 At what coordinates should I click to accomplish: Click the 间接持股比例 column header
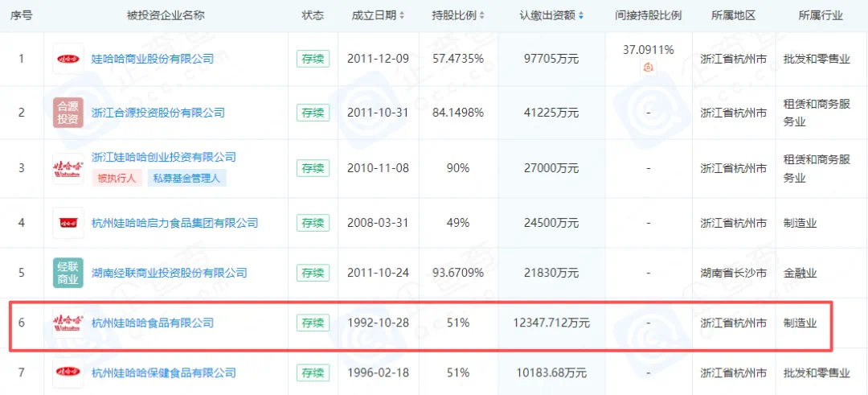(x=648, y=16)
